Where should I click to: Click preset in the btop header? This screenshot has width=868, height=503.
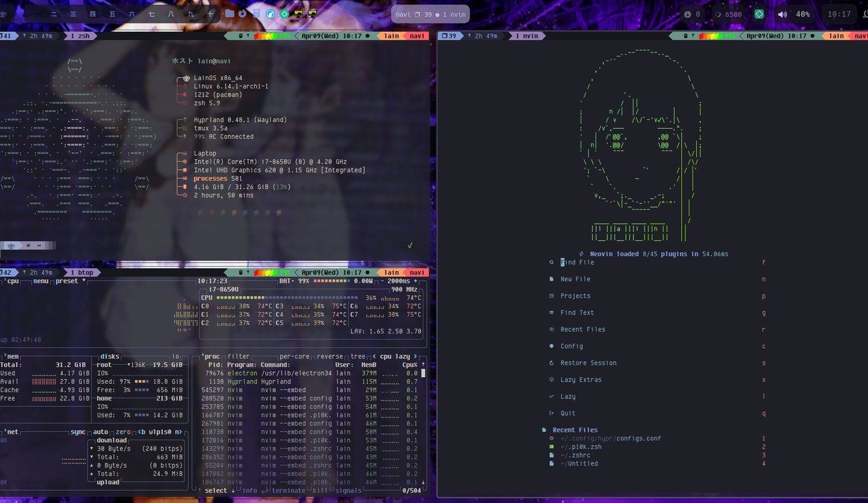click(x=66, y=281)
